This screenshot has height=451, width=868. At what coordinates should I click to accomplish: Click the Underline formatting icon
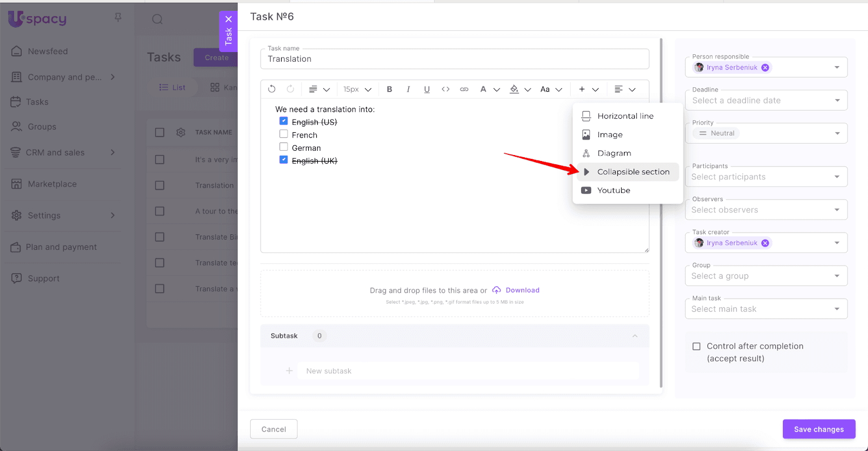(x=427, y=89)
